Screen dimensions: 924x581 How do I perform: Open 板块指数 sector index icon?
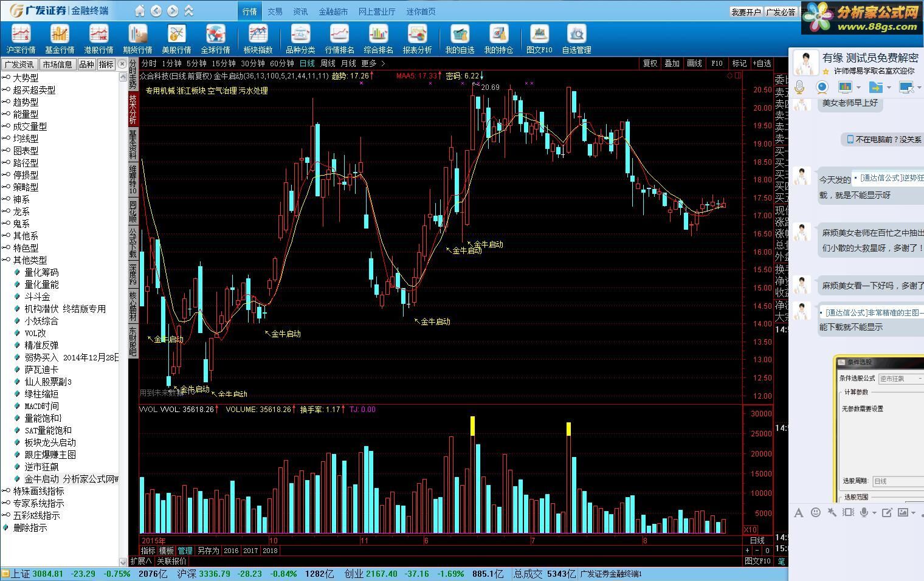click(x=258, y=40)
